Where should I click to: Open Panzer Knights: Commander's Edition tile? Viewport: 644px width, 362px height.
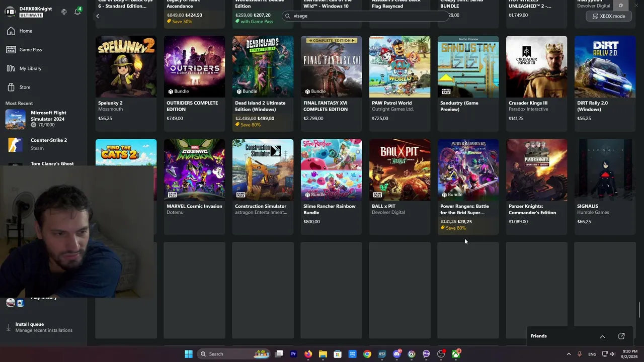(536, 187)
